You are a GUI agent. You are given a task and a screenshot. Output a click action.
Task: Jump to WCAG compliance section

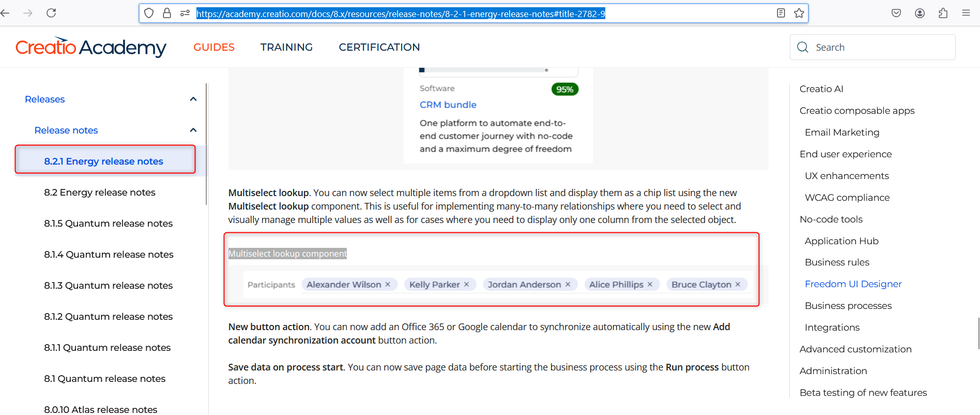(x=847, y=197)
